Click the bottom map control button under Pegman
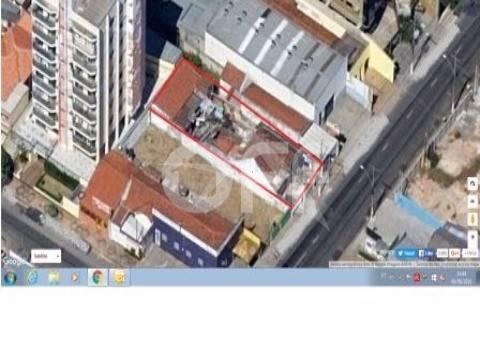480x360 pixels. tap(472, 237)
